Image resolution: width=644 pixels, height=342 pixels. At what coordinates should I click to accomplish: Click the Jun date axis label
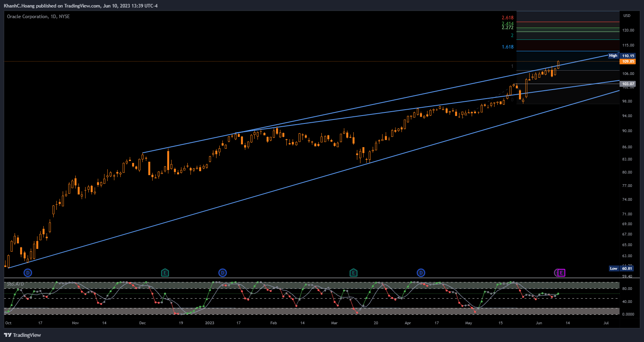pyautogui.click(x=539, y=323)
